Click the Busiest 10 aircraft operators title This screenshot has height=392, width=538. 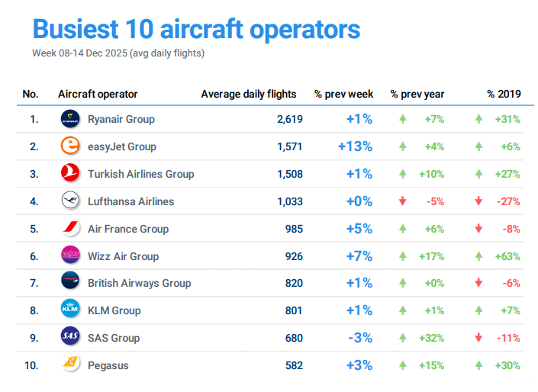(196, 29)
